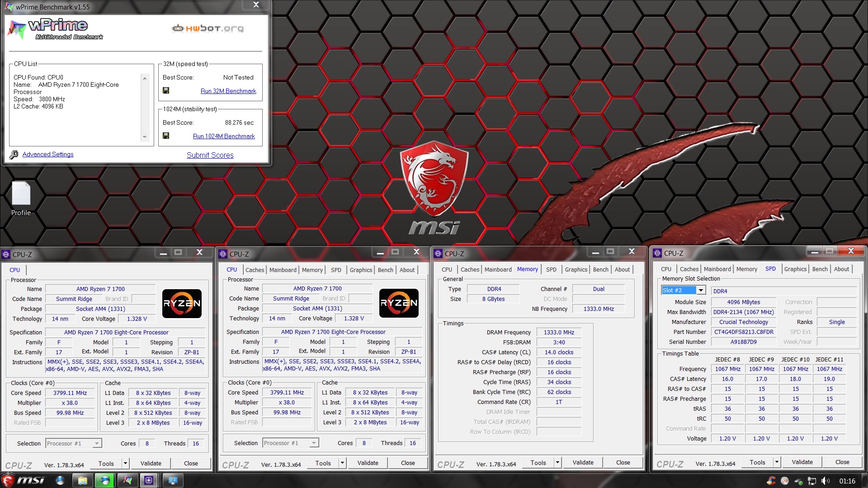Click the FSB:DRAM ratio value 3:40
This screenshot has width=868, height=488.
[x=559, y=343]
